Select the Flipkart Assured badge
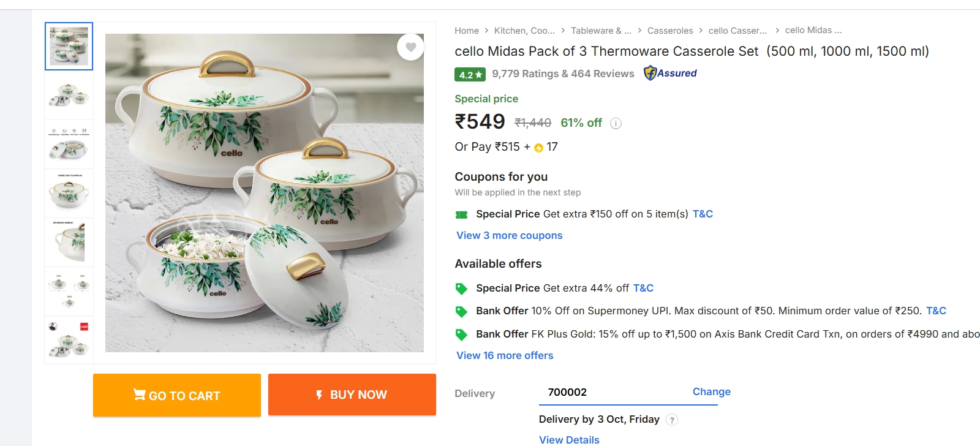The width and height of the screenshot is (980, 446). coord(671,73)
